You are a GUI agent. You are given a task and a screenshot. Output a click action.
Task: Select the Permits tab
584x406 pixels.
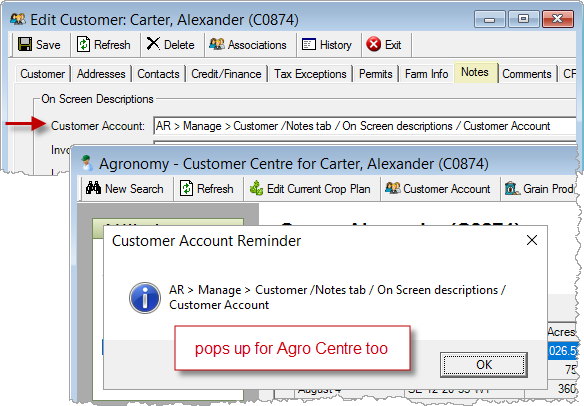click(375, 74)
